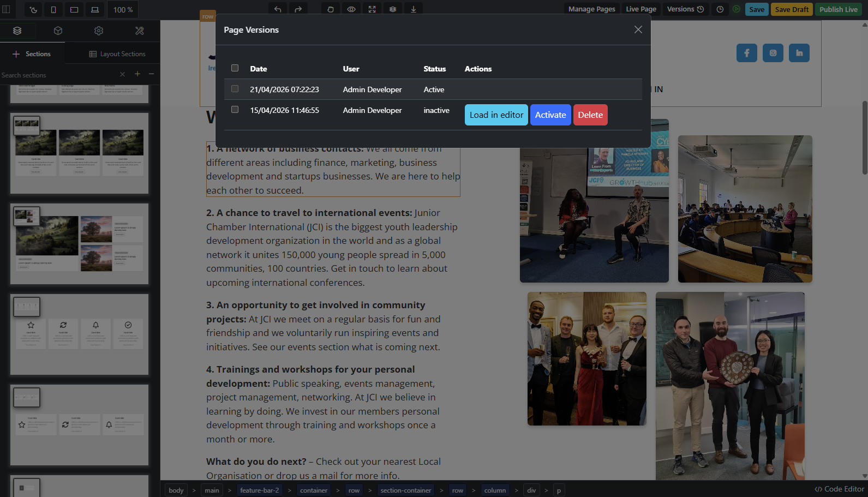Open the Live Page view
This screenshot has width=868, height=497.
coord(641,9)
